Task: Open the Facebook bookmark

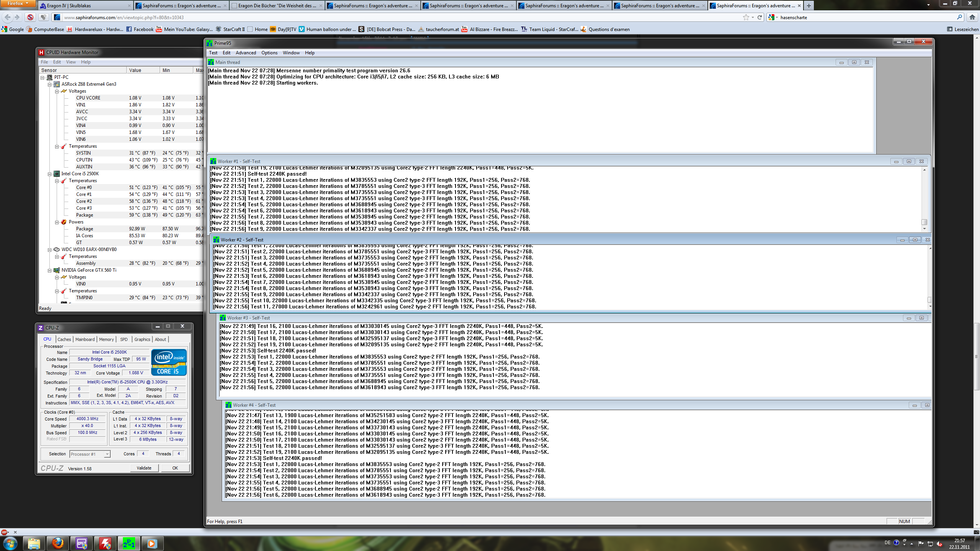Action: click(x=140, y=29)
